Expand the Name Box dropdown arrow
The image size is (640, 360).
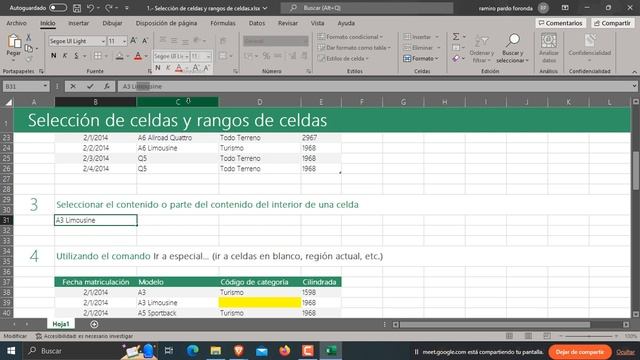point(45,86)
